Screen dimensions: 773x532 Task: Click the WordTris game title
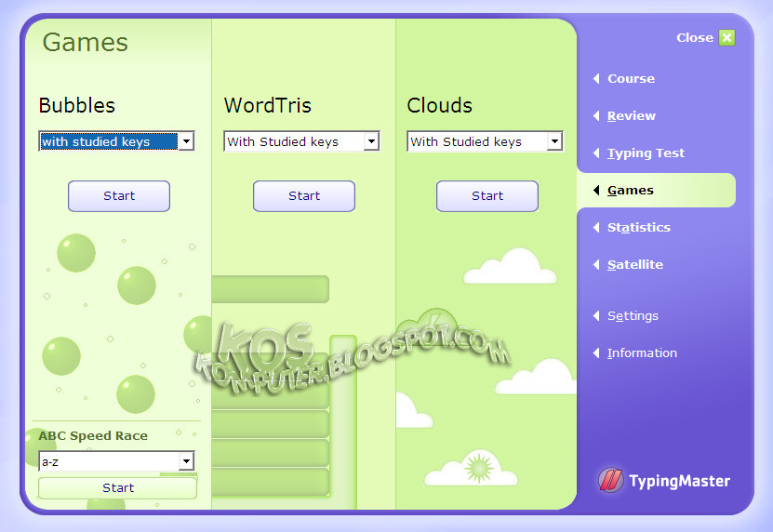268,105
